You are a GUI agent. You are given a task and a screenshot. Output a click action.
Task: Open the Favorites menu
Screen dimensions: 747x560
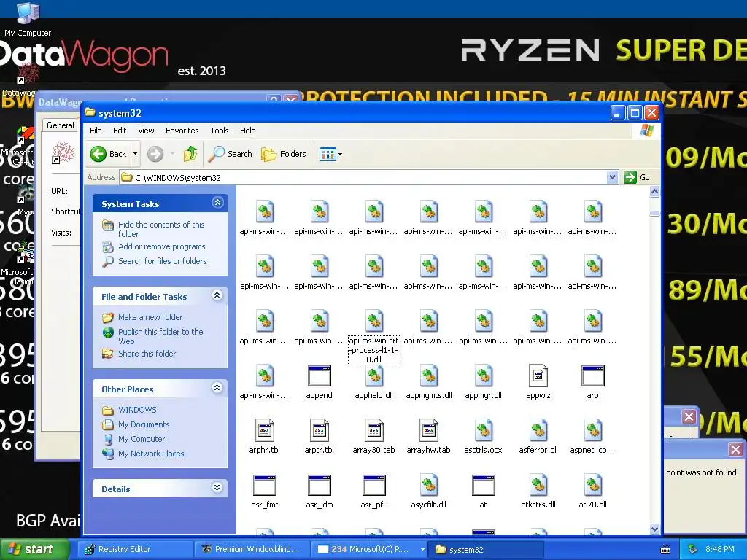point(182,131)
